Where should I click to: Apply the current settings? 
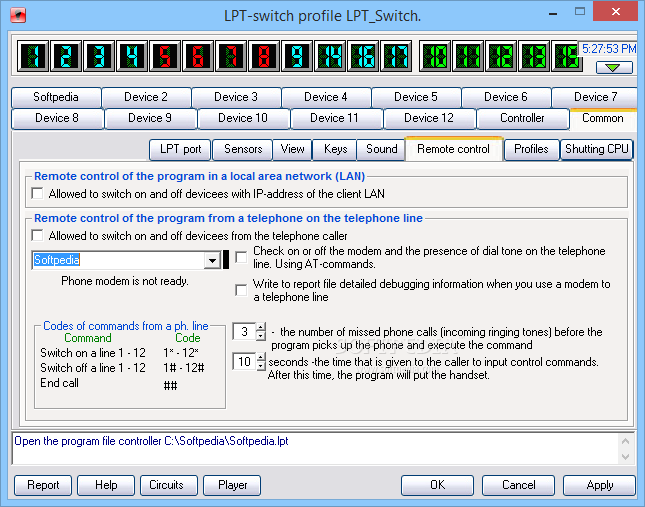[x=600, y=485]
